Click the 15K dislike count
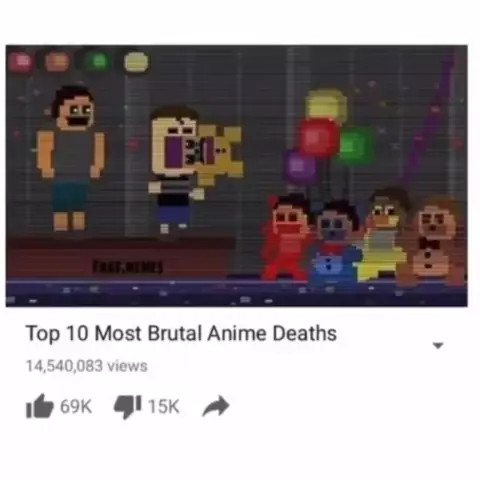The width and height of the screenshot is (480, 480). click(164, 406)
